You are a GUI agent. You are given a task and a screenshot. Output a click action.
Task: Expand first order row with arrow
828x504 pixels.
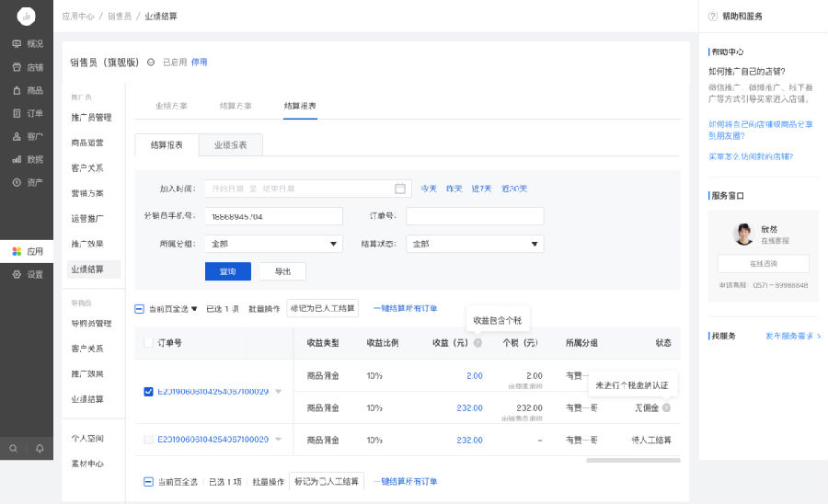point(278,391)
